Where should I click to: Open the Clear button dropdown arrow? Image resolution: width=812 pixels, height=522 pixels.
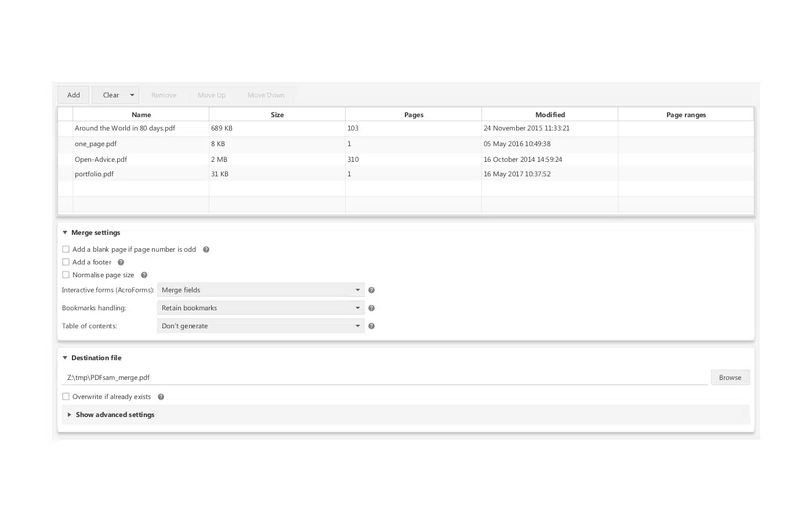point(132,95)
